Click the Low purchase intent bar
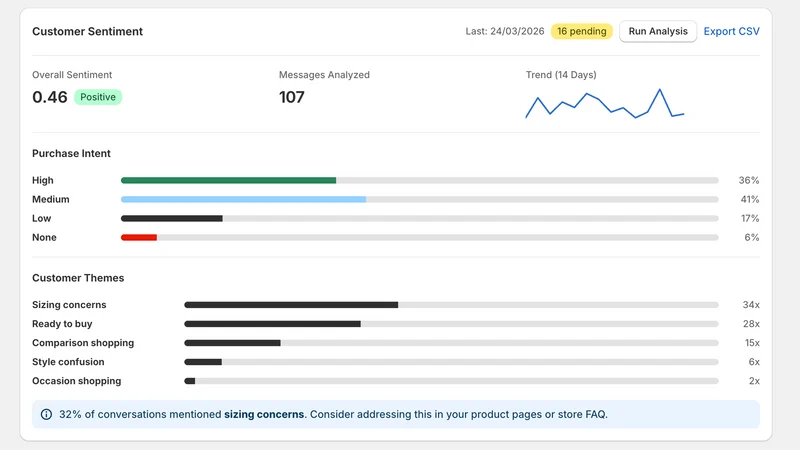 tap(419, 218)
